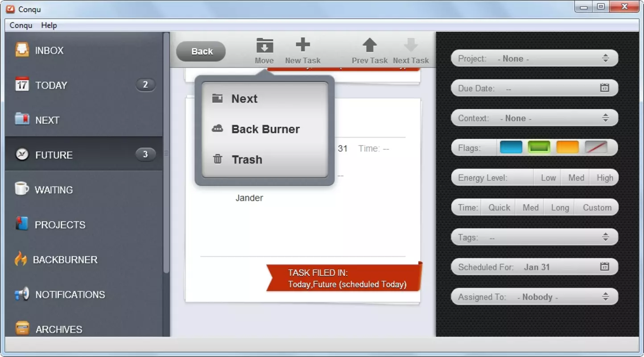This screenshot has height=357, width=644.
Task: Set Time to Quick
Action: coord(499,208)
